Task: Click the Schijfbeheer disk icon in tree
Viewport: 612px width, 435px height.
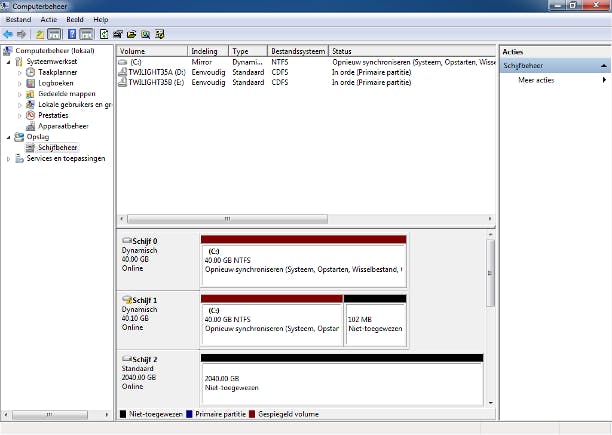Action: point(30,147)
